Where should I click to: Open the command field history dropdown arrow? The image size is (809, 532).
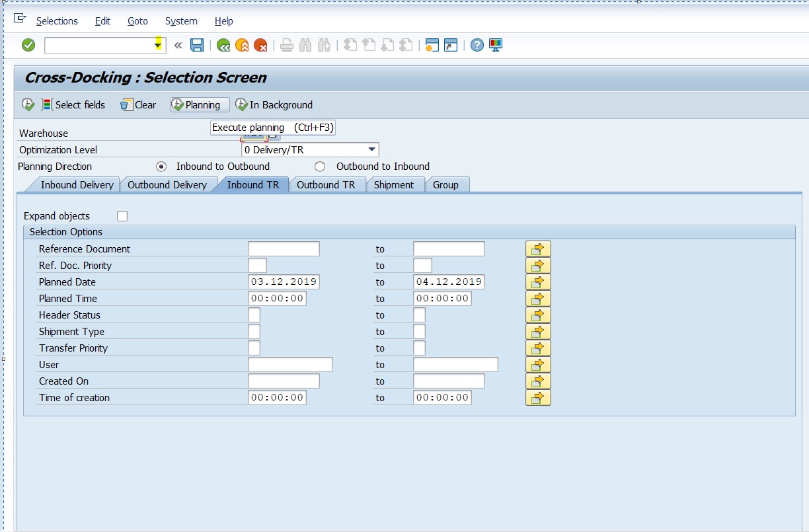coord(158,45)
